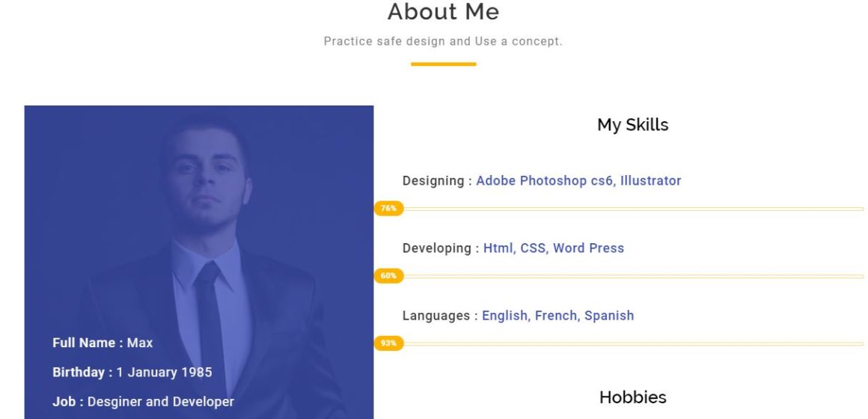Click the About Me heading

coord(444,12)
